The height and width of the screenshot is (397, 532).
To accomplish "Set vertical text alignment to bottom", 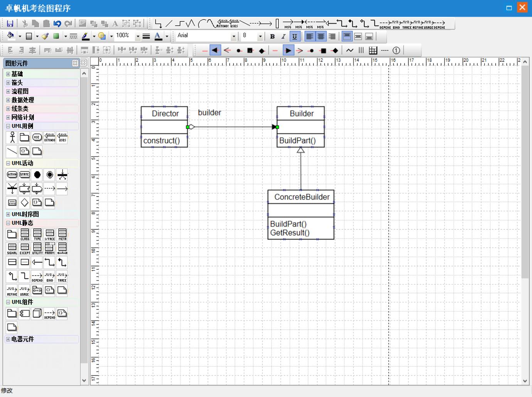I will coord(369,36).
